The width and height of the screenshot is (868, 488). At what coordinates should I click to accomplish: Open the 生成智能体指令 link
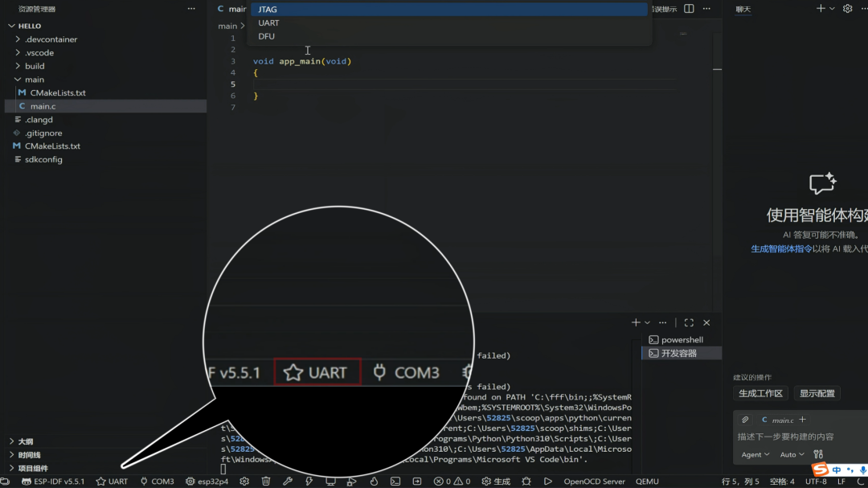[781, 248]
